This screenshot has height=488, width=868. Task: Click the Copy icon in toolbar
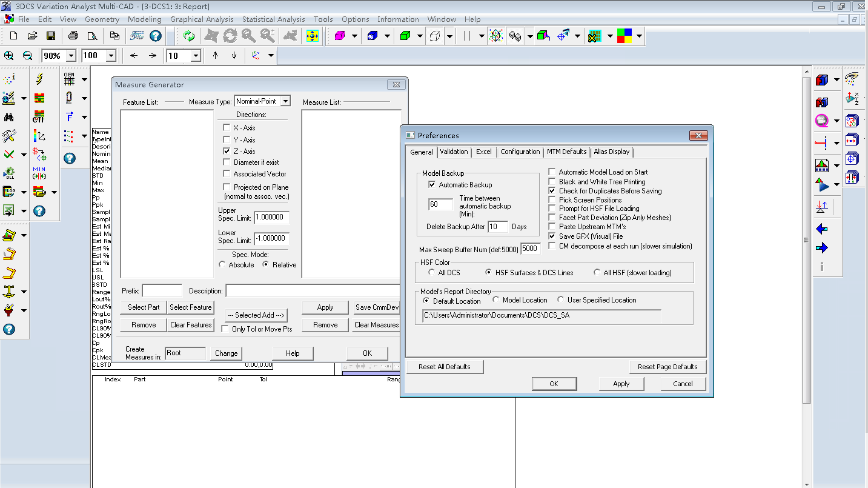(x=114, y=36)
